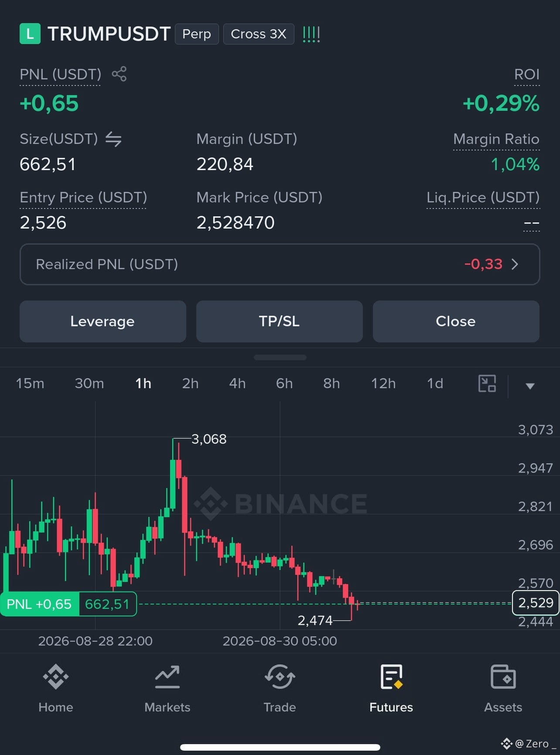Screen dimensions: 560x755
Task: Expand chart to fullscreen icon
Action: click(x=487, y=384)
